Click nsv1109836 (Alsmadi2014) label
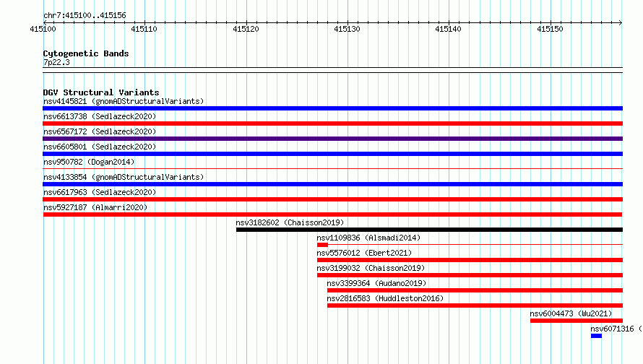 point(368,238)
